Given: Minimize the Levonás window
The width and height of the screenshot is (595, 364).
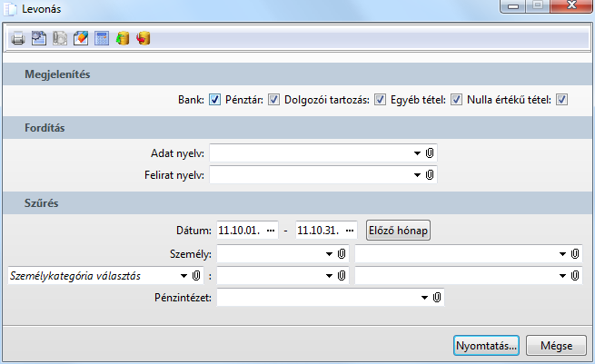Looking at the screenshot, I should (x=513, y=6).
